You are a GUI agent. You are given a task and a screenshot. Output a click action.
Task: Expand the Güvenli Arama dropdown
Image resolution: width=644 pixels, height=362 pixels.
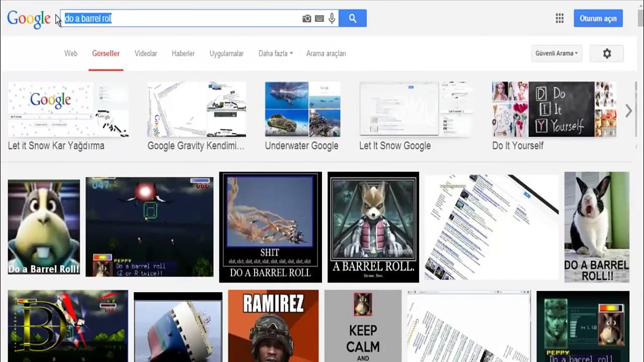556,53
